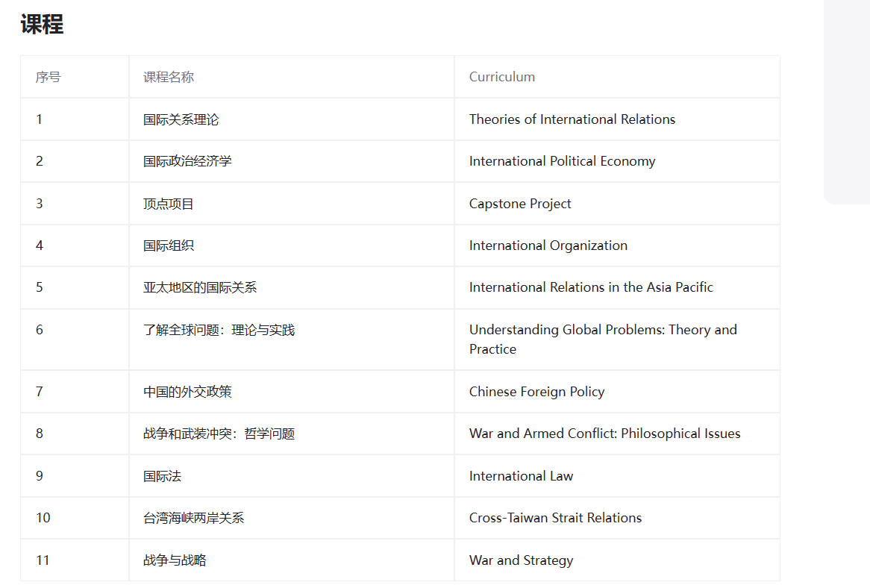This screenshot has width=870, height=588.
Task: Click the 课程名称 column header
Action: pyautogui.click(x=169, y=77)
